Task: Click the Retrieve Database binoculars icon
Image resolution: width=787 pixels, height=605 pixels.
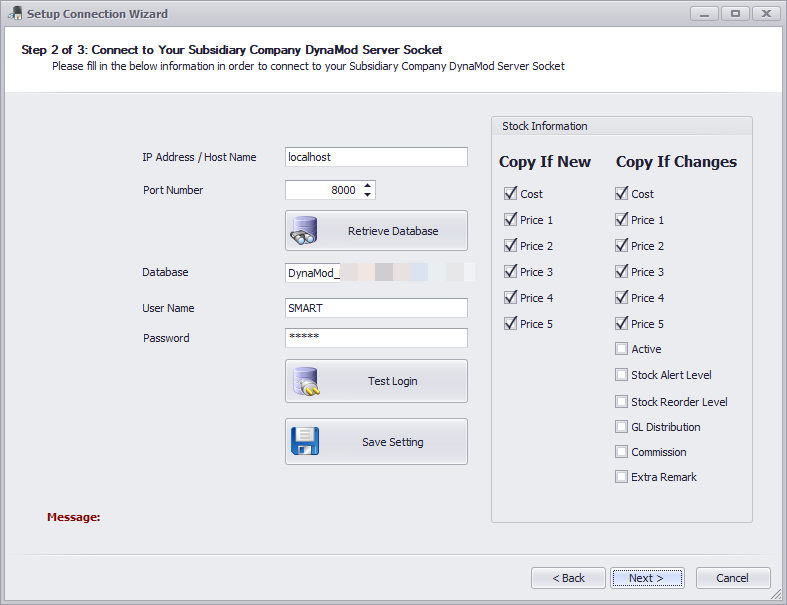Action: coord(304,230)
